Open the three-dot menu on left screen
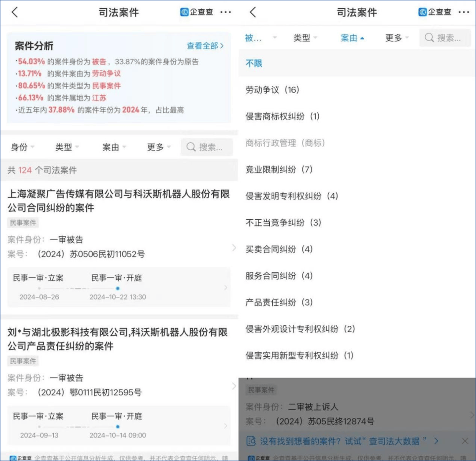The image size is (476, 461). (226, 12)
